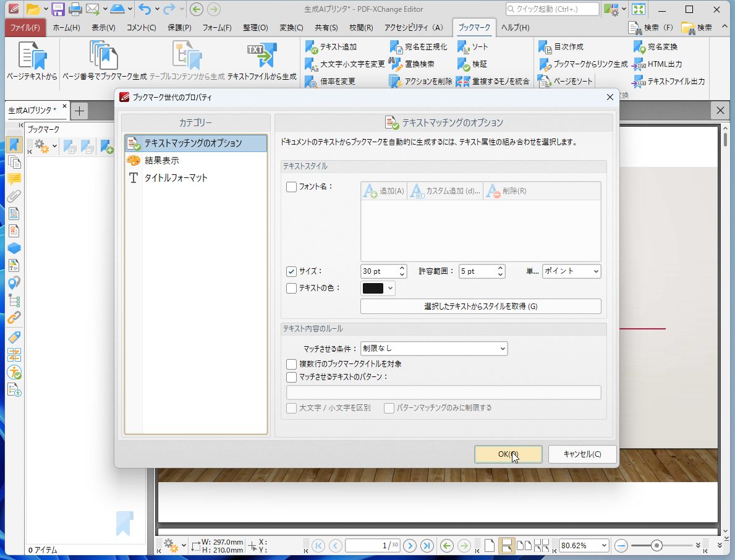Click the Save icon in quick access toolbar
The width and height of the screenshot is (735, 560).
pyautogui.click(x=58, y=9)
